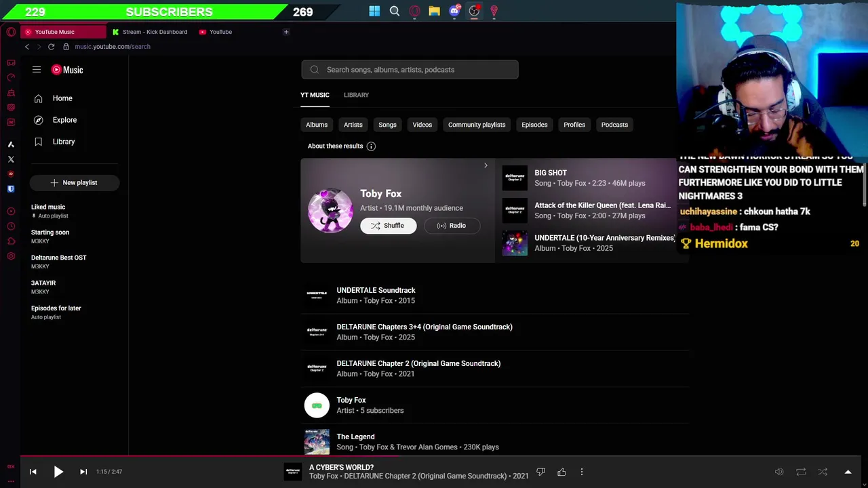The height and width of the screenshot is (488, 868).
Task: Toggle shuffle mode in the player bar
Action: [823, 472]
